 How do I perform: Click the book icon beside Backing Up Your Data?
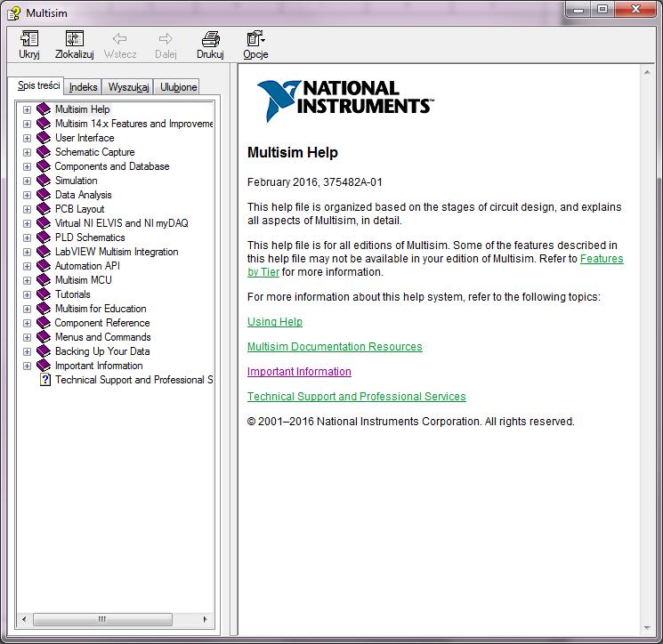coord(44,351)
